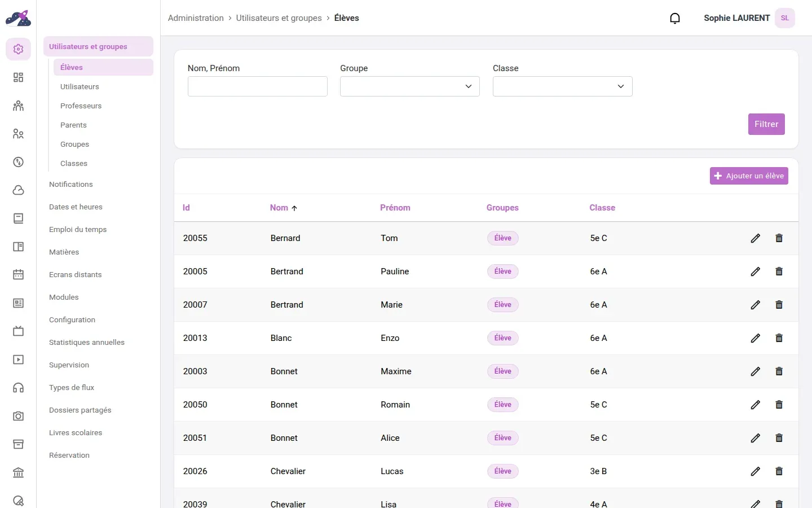Go to Notifications in the side menu
The image size is (812, 508).
click(x=71, y=185)
